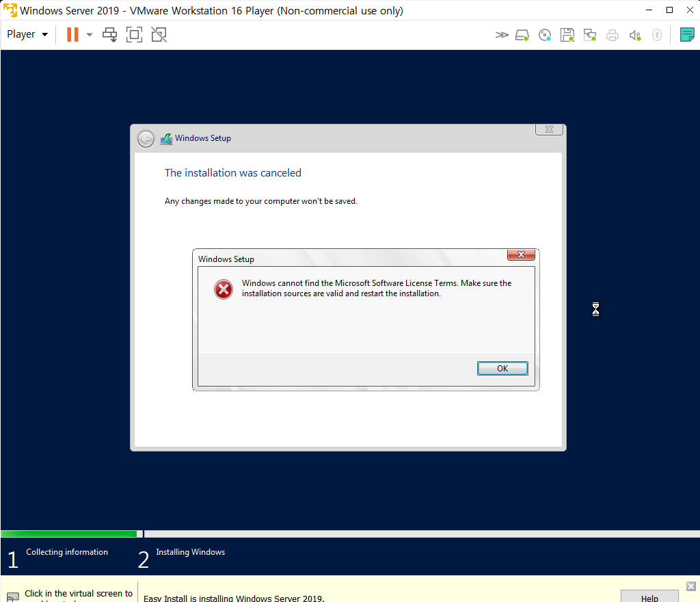Click Help in the Easy Install bar

point(649,597)
